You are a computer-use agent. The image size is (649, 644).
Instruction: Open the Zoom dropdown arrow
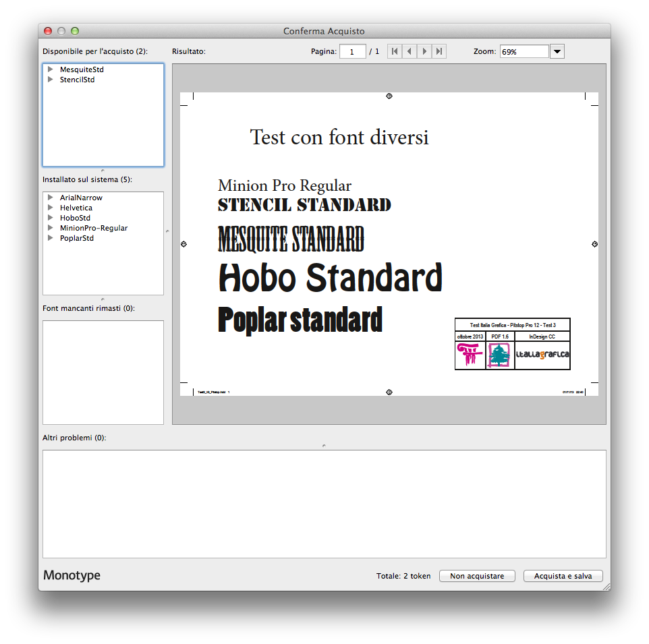point(557,52)
